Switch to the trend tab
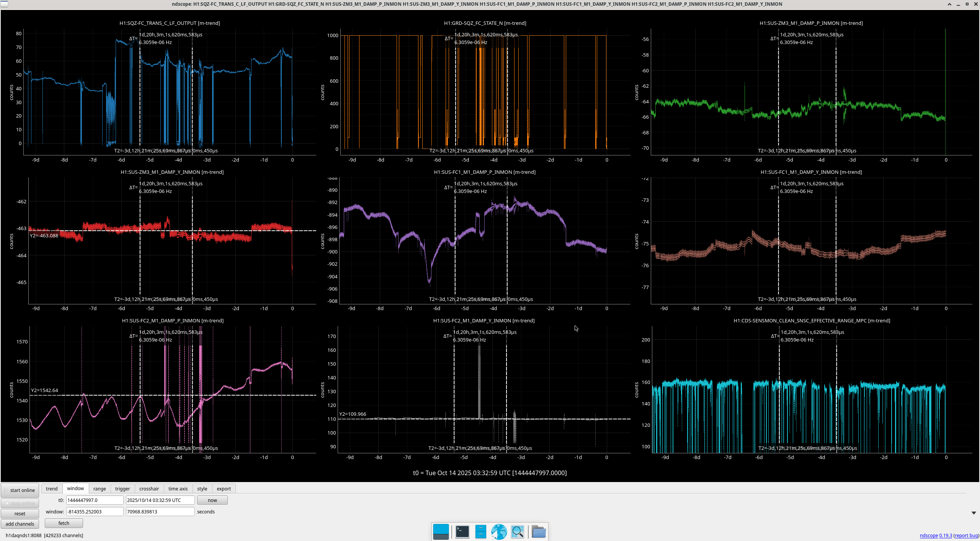The height and width of the screenshot is (541, 980). point(52,489)
